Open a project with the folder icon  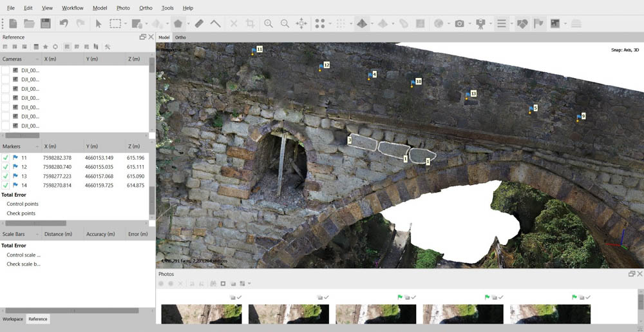click(29, 23)
